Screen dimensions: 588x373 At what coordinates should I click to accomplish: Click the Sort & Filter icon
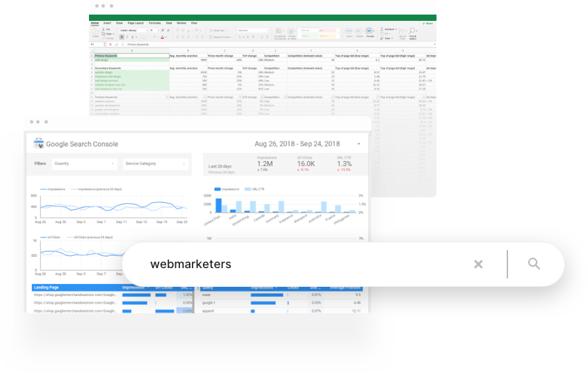402,33
